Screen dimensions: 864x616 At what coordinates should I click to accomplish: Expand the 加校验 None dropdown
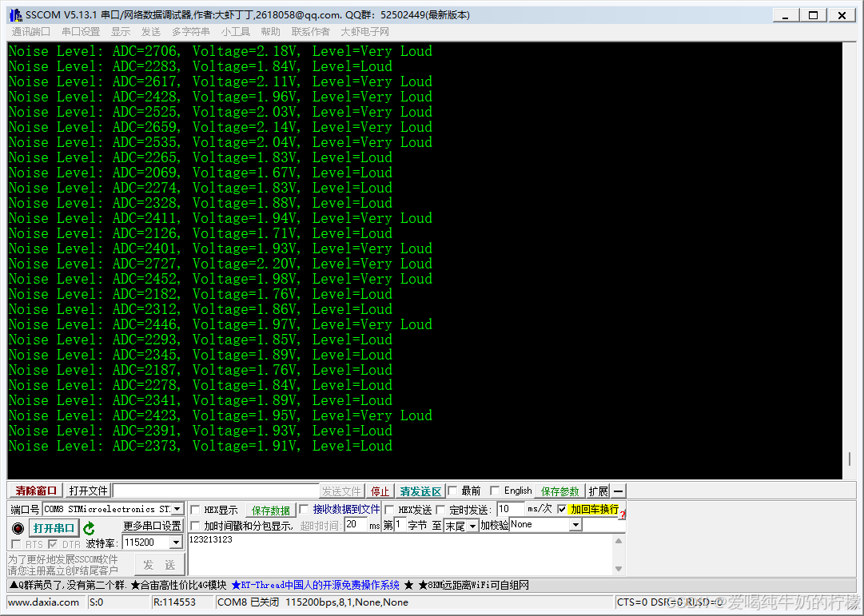pos(575,525)
